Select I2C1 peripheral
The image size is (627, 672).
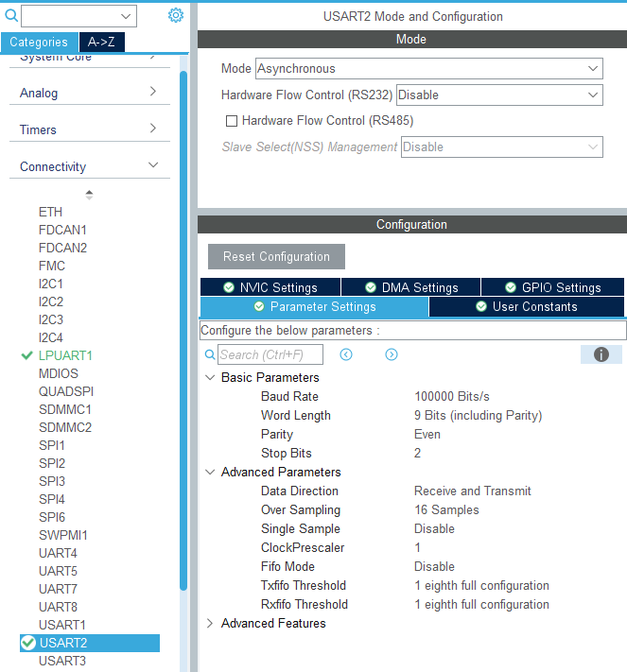point(51,284)
